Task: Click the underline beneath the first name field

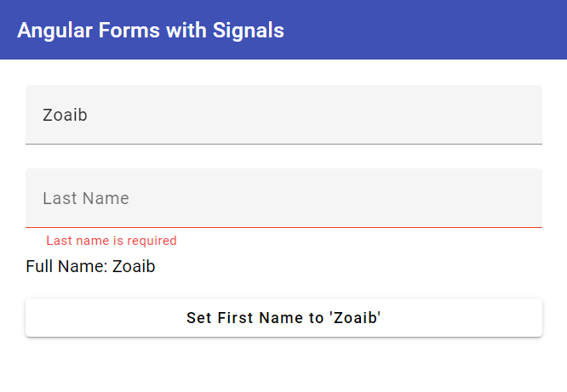Action: pyautogui.click(x=283, y=144)
